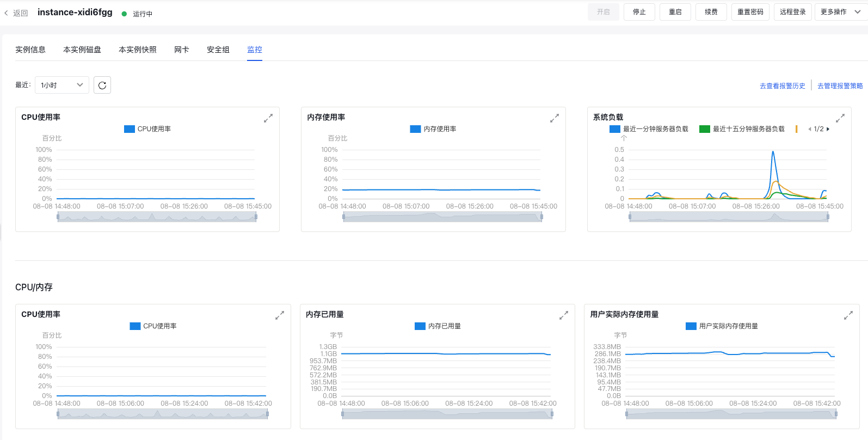Toggle 最近十五分钟服务器负载 legend series
Image resolution: width=868 pixels, height=440 pixels.
coord(742,129)
